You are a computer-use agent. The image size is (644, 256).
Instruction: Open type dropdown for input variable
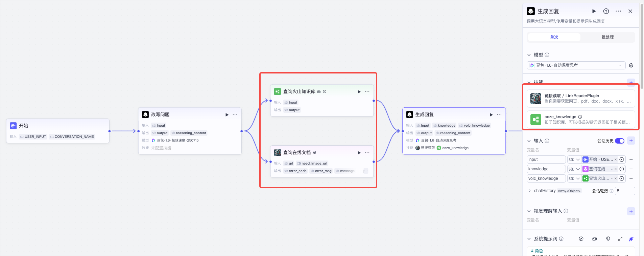574,159
